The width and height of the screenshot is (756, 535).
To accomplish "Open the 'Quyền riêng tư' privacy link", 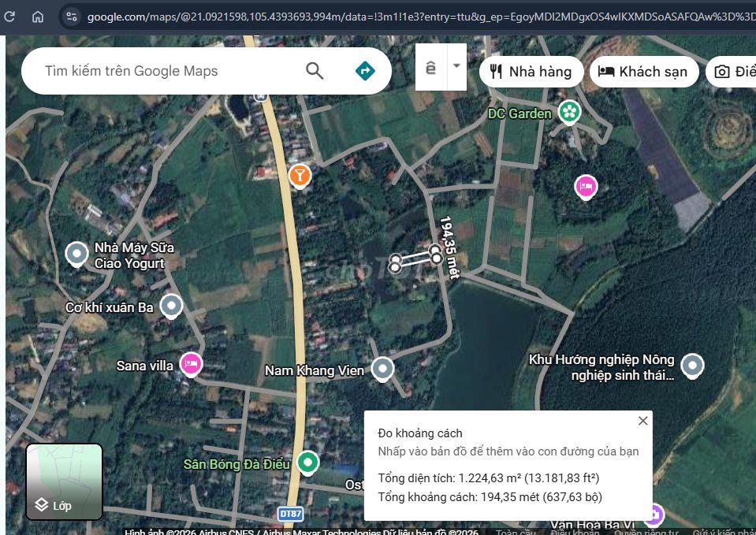I will pos(646,532).
